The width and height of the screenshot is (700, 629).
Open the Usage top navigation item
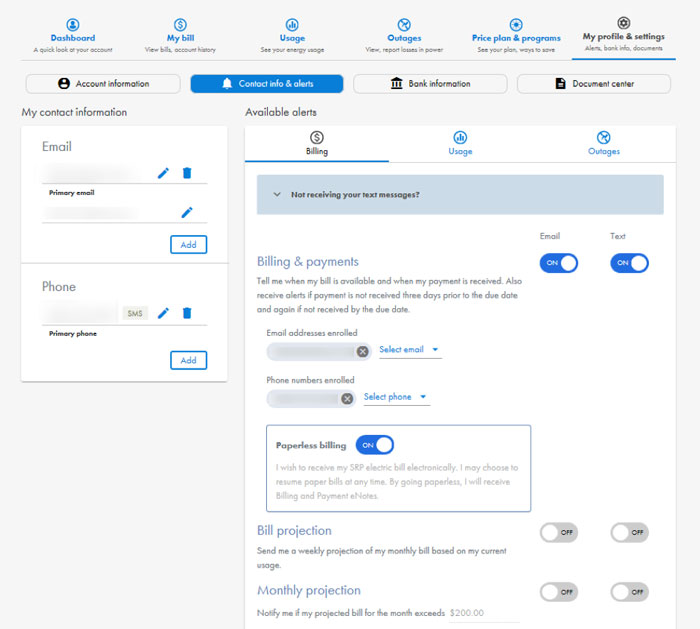[x=292, y=38]
